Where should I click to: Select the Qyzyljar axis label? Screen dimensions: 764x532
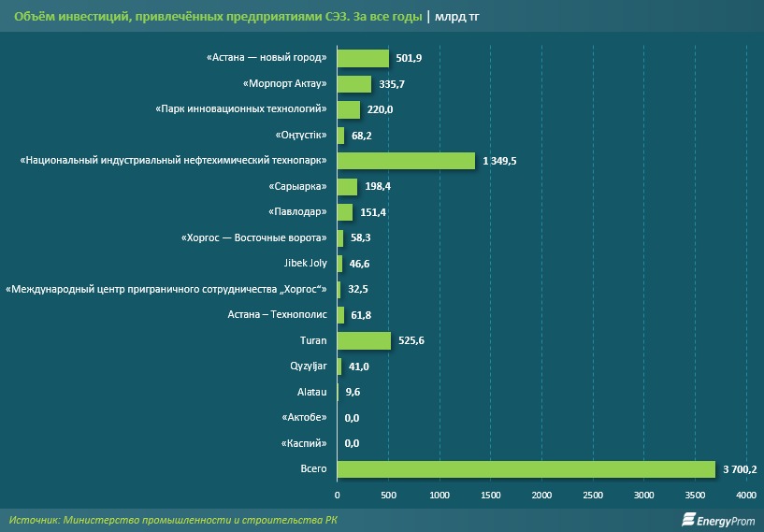pos(308,366)
